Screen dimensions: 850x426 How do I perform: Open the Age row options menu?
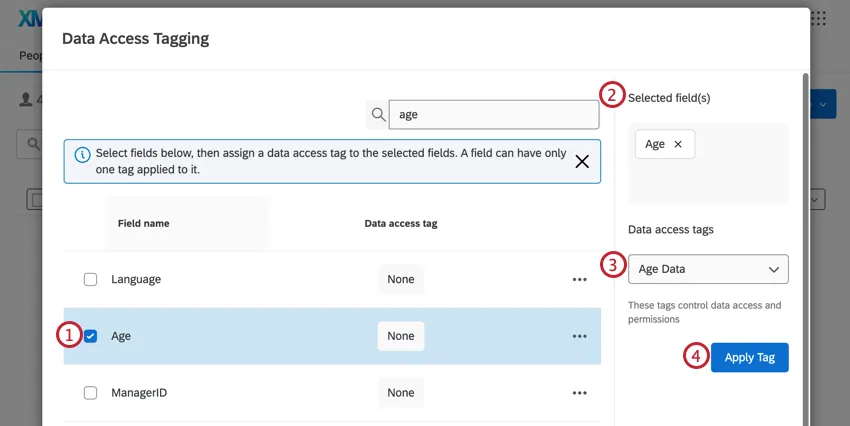coord(579,336)
